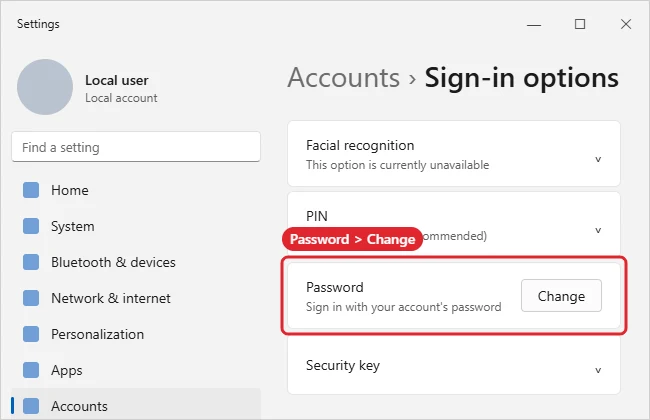Click the Local user avatar picture
The height and width of the screenshot is (420, 650).
[x=45, y=87]
